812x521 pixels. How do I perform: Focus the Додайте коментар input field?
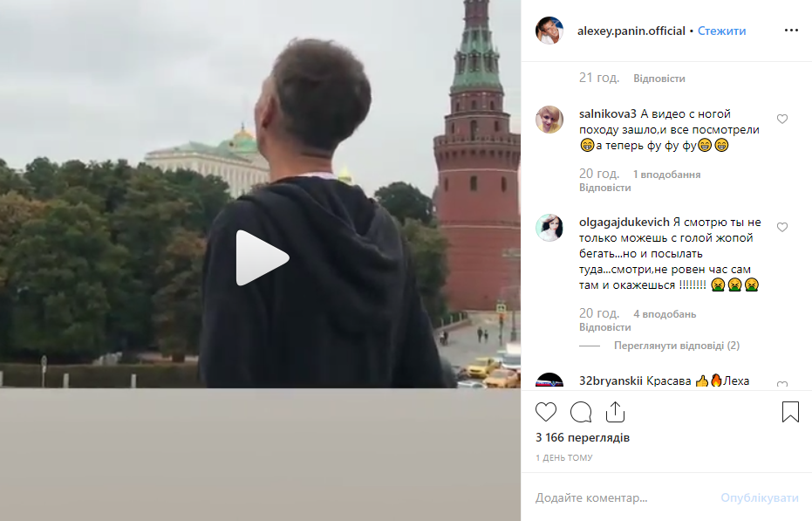tap(621, 497)
